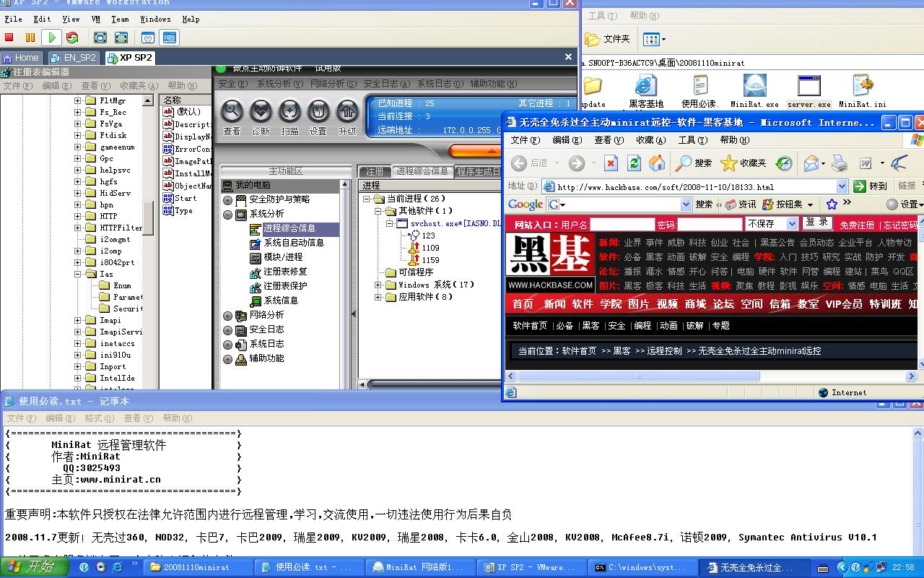Switch to C:\windows\syst... taskbar item
This screenshot has width=924, height=578.
(x=641, y=567)
